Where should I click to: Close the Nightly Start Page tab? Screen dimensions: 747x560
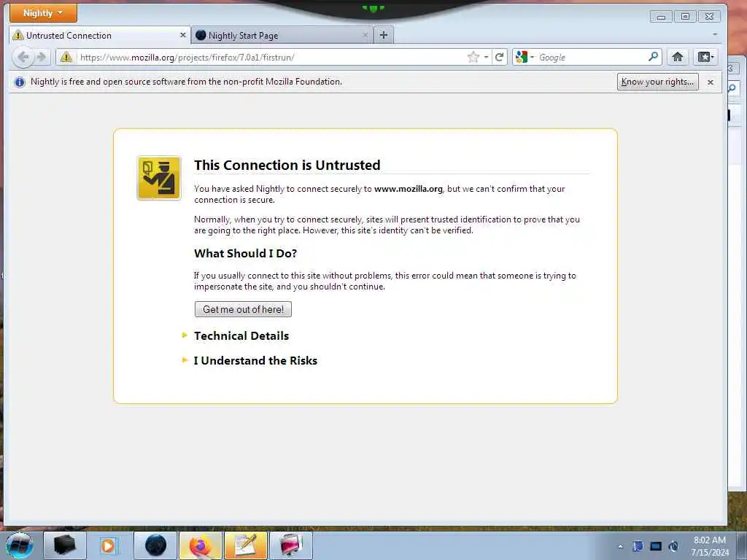pos(365,35)
